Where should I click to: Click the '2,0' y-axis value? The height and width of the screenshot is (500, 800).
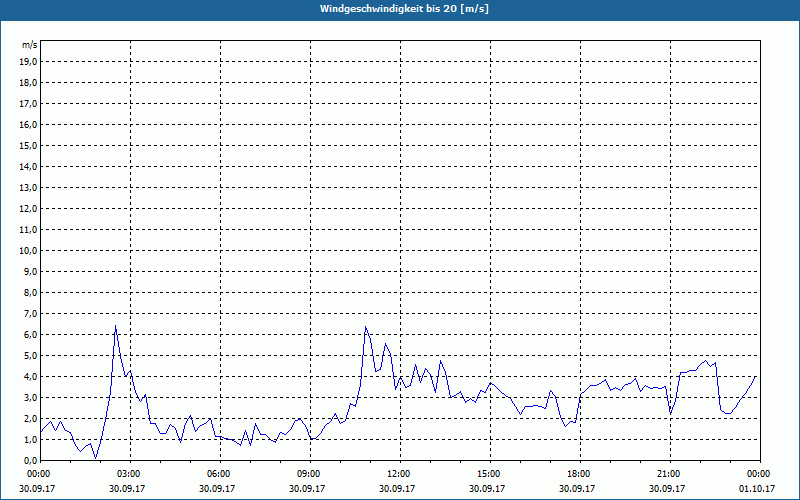(x=30, y=418)
